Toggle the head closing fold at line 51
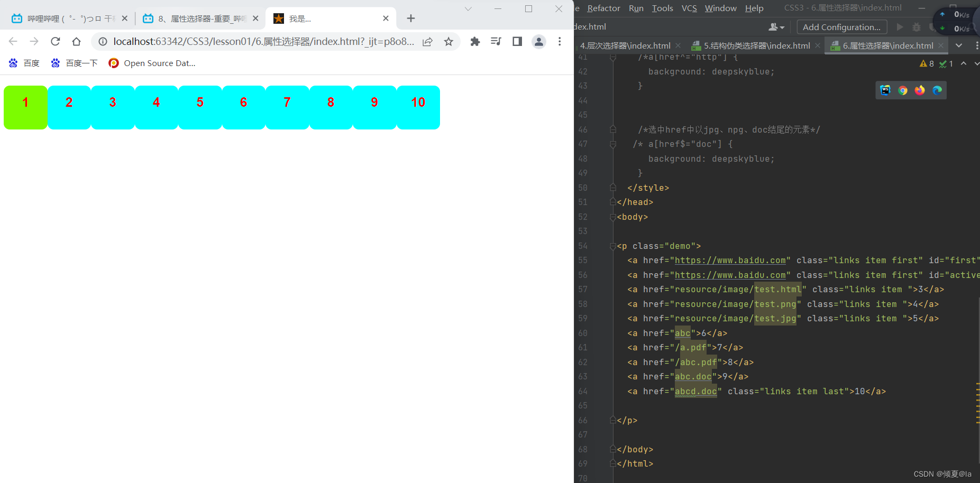 pyautogui.click(x=613, y=202)
